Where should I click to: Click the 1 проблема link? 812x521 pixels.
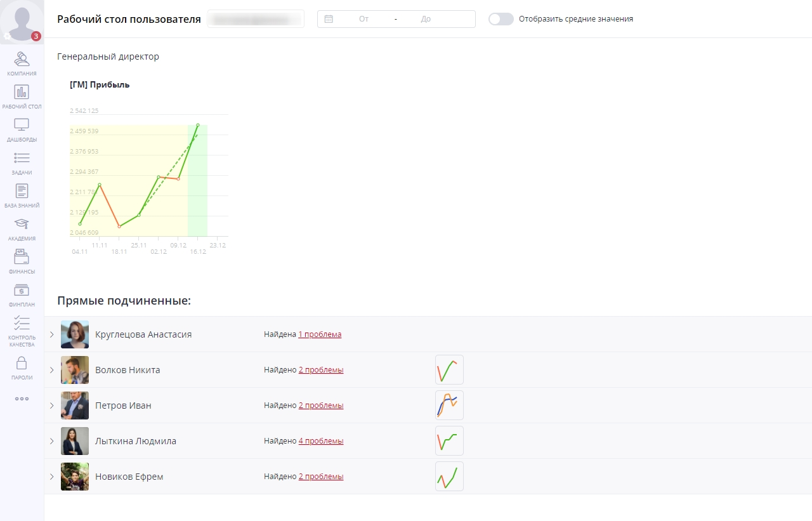coord(320,334)
